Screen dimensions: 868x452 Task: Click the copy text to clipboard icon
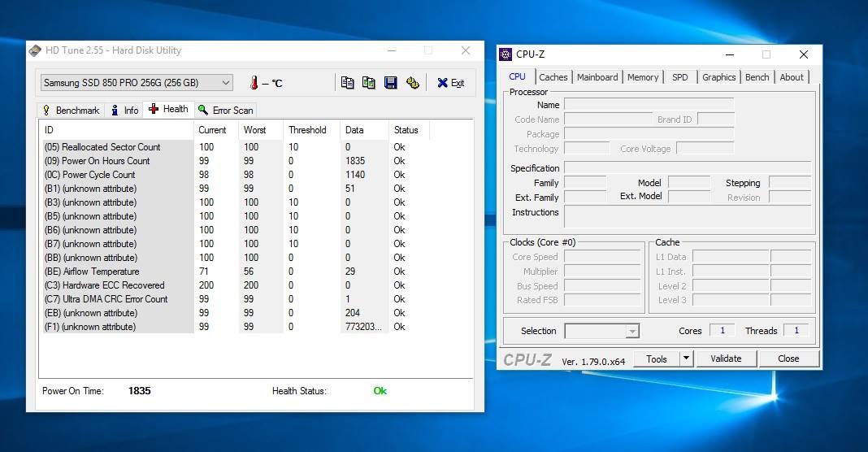pos(348,83)
